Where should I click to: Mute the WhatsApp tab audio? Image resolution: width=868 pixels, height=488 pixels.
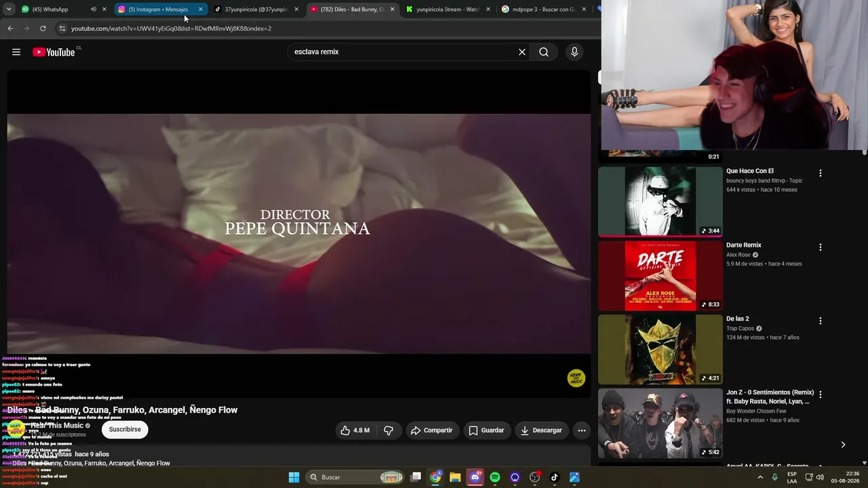click(x=93, y=9)
